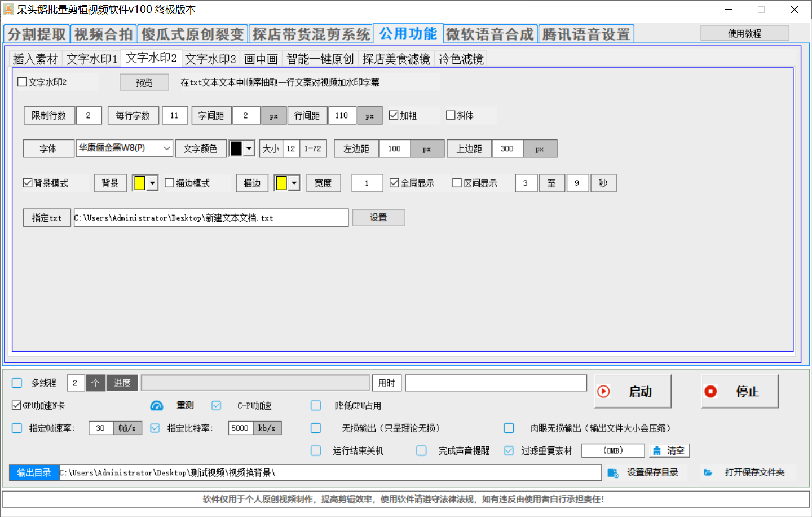Click the 指定txt button
Screen dimensions: 812x517
point(47,218)
